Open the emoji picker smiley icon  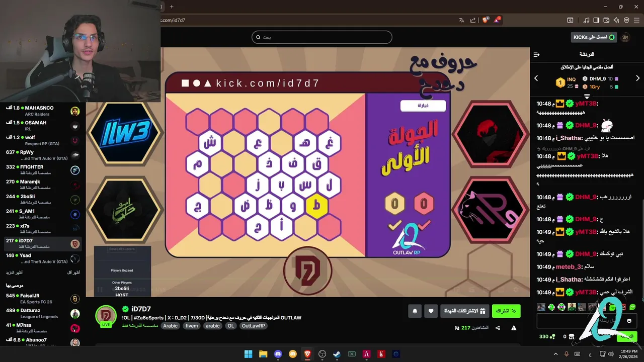(629, 321)
